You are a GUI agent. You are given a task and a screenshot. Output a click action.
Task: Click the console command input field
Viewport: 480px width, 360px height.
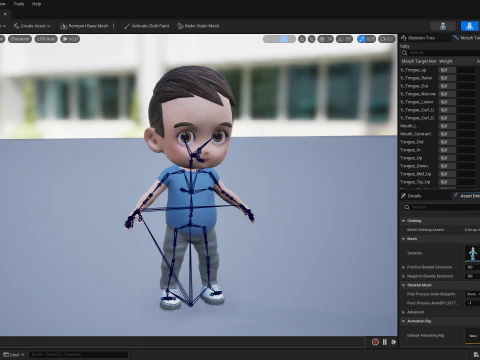(79, 354)
